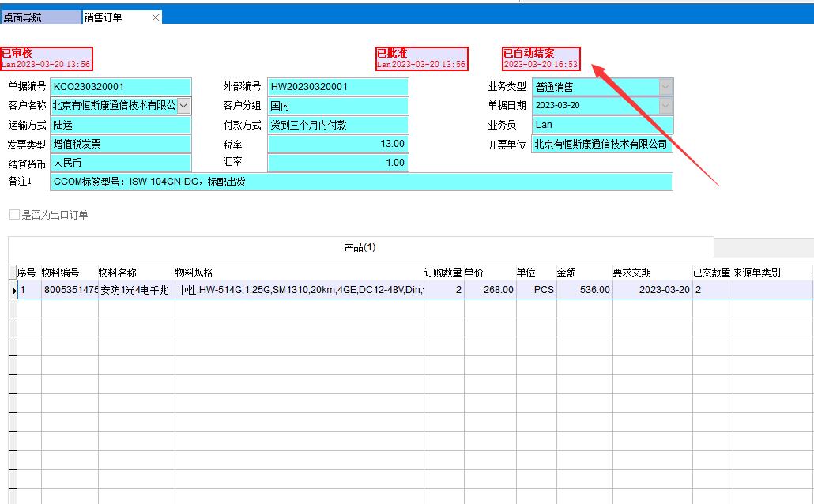Viewport: 814px width, 504px height.
Task: Open the 单据日期 date picker dropdown
Action: pyautogui.click(x=665, y=105)
